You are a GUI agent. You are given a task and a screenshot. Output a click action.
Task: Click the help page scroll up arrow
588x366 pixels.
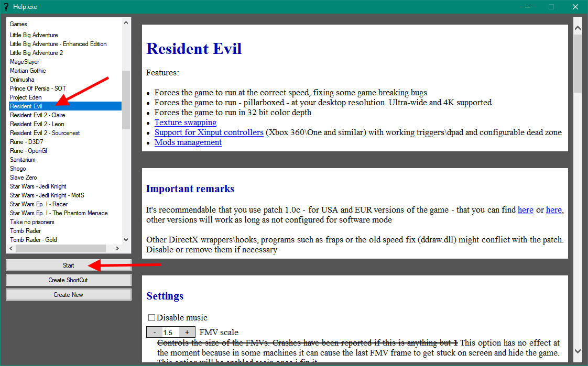click(x=578, y=28)
